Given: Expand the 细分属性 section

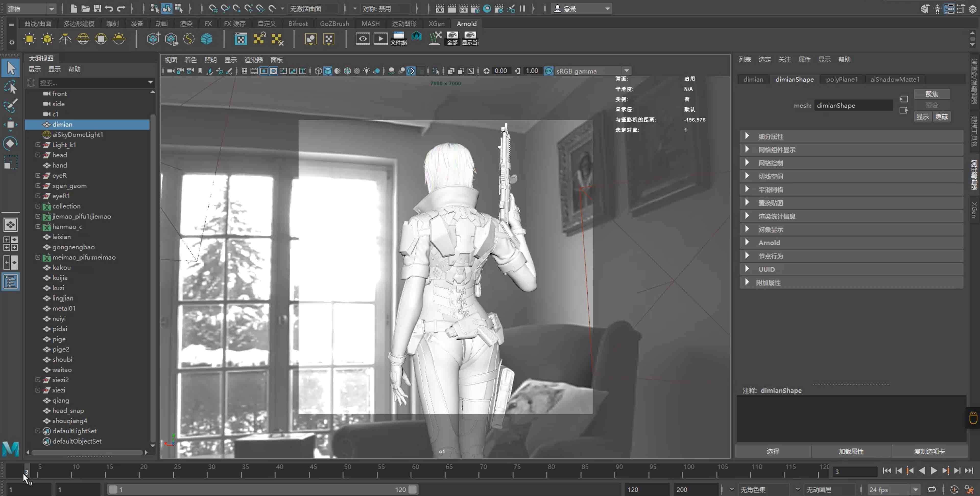Looking at the screenshot, I should point(749,136).
